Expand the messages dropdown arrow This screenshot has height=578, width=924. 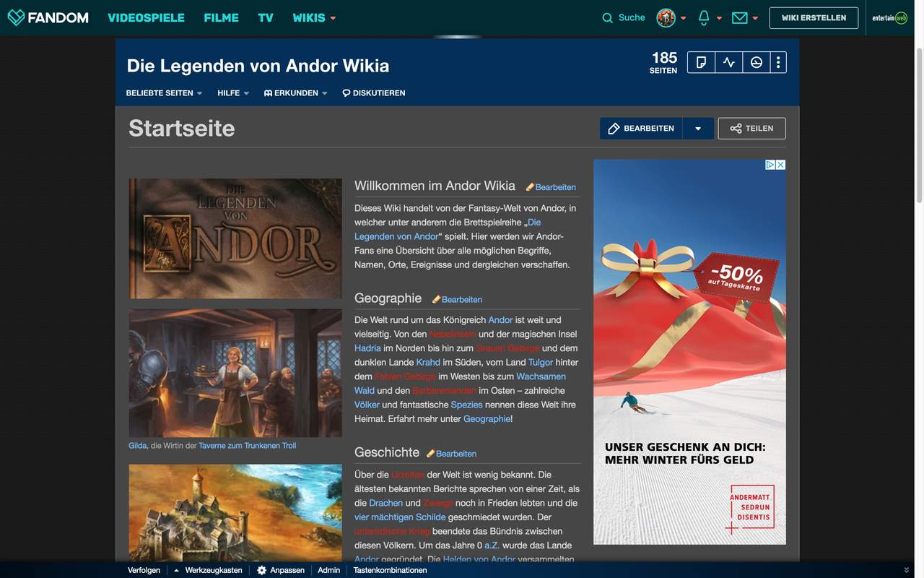tap(755, 19)
